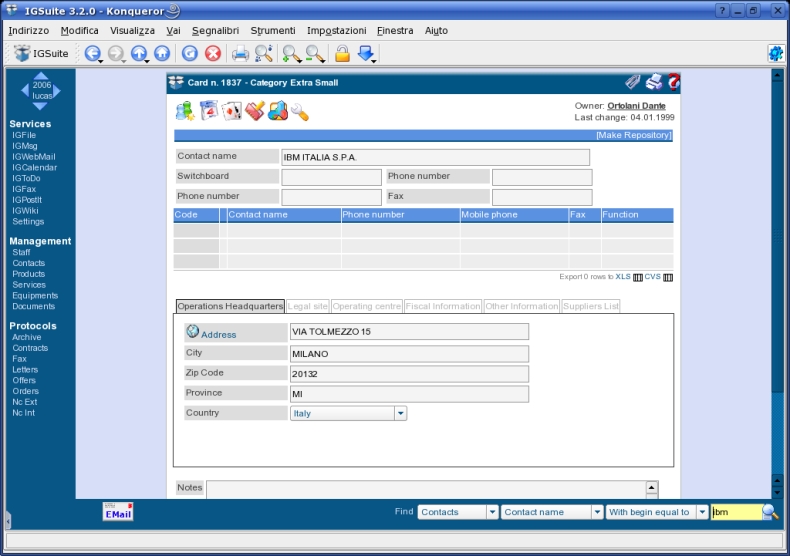Open the red question mark help icon
Screen dimensions: 790x556
click(674, 82)
